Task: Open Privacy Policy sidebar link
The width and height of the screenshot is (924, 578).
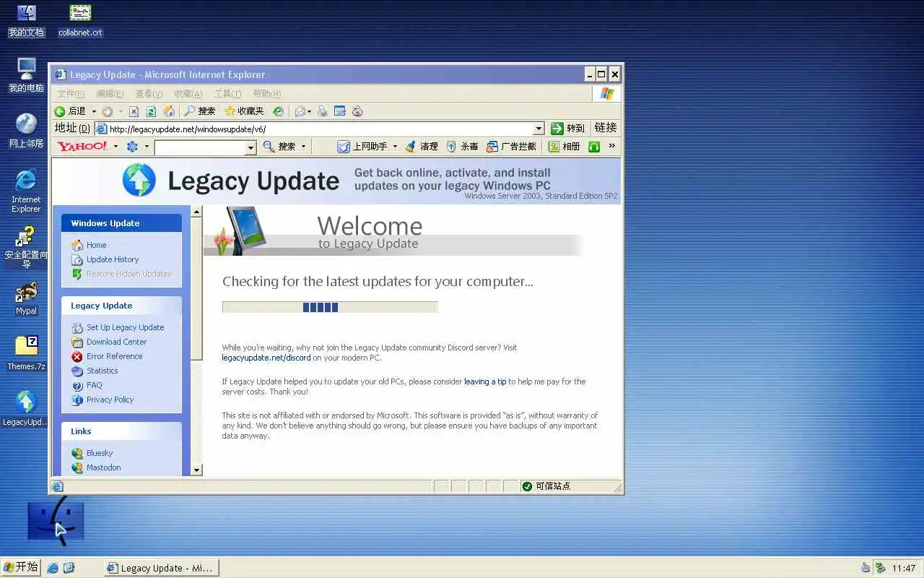Action: click(x=110, y=400)
